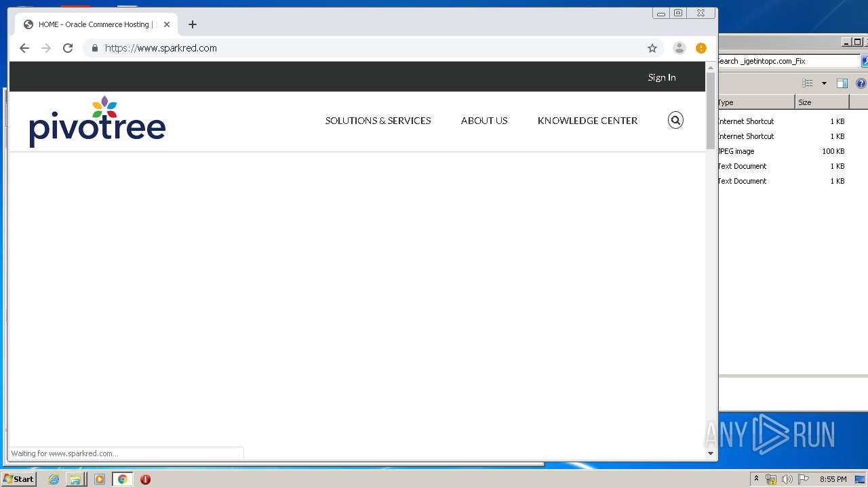Open the volume speaker tray icon
868x488 pixels.
click(787, 479)
